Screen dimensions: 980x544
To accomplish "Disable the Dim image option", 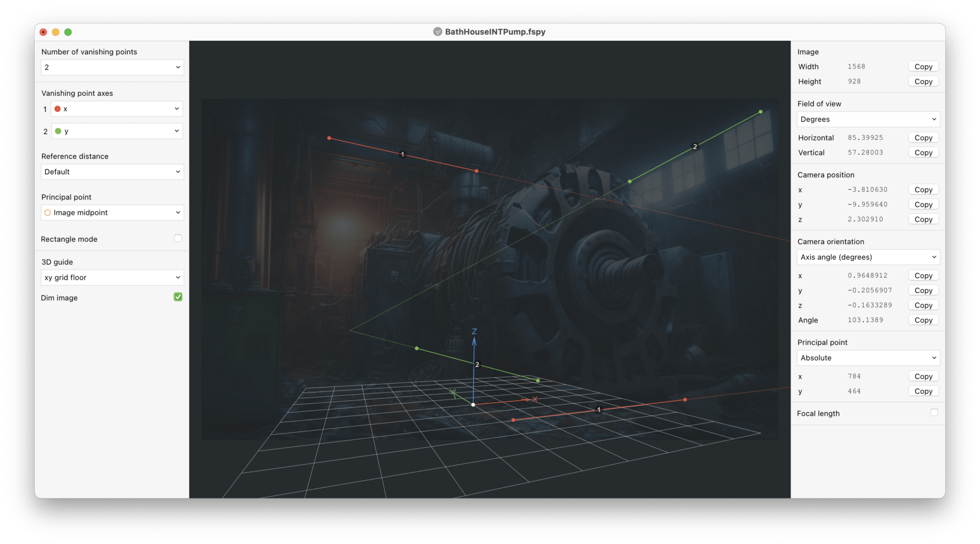I will click(x=177, y=296).
